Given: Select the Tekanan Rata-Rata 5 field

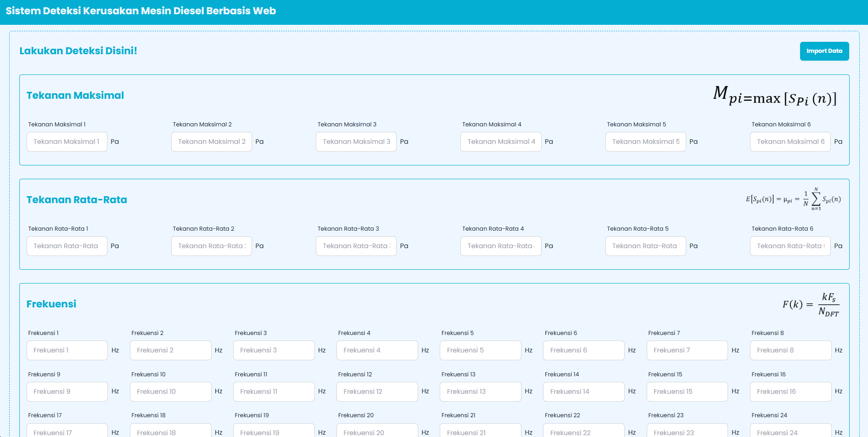Looking at the screenshot, I should pyautogui.click(x=645, y=246).
